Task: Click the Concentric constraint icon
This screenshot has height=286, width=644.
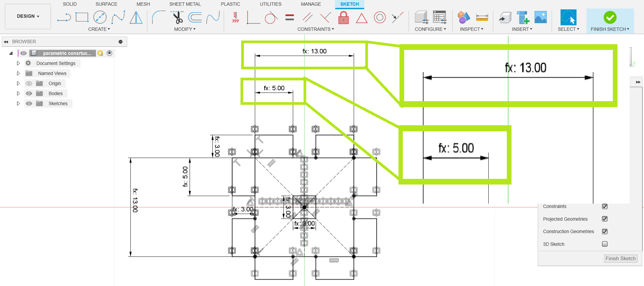Action: (380, 17)
